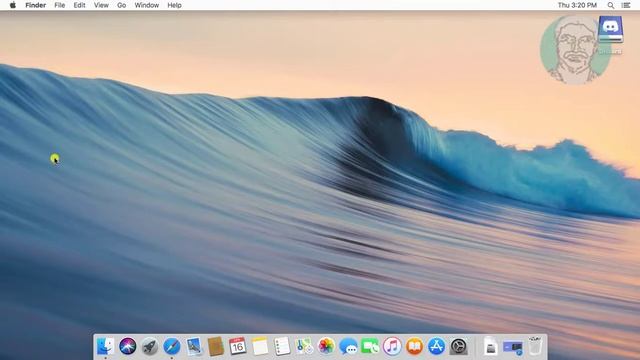Image resolution: width=640 pixels, height=360 pixels.
Task: Open the File menu
Action: tap(60, 5)
